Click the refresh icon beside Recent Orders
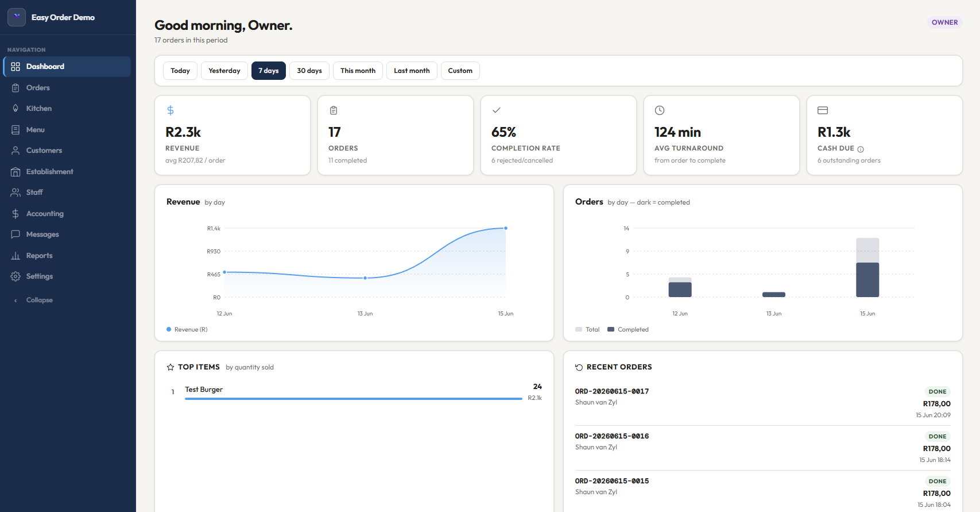The width and height of the screenshot is (980, 512). pos(579,367)
